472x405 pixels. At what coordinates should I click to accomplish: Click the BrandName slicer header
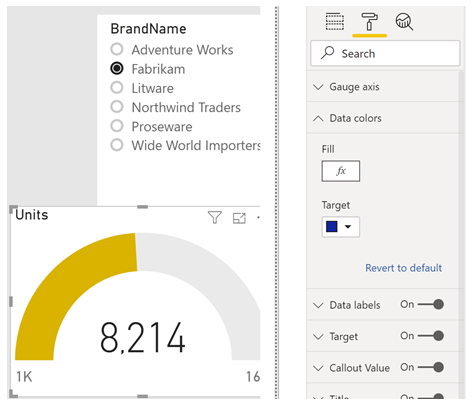[148, 29]
